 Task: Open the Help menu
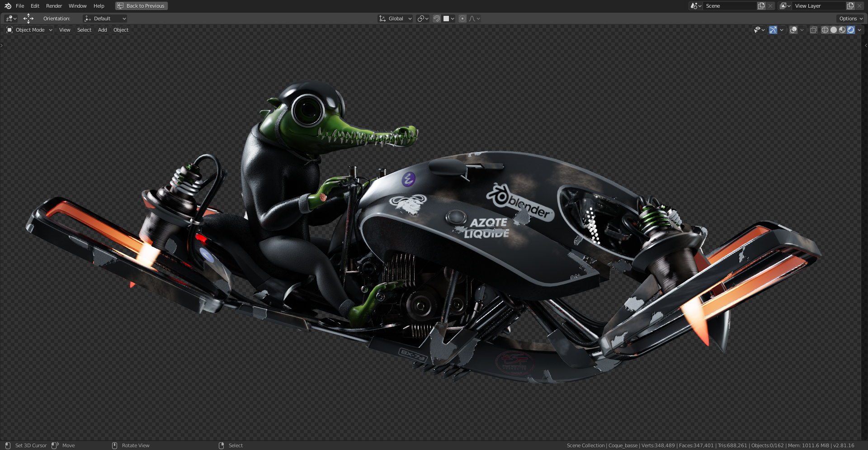coord(99,6)
